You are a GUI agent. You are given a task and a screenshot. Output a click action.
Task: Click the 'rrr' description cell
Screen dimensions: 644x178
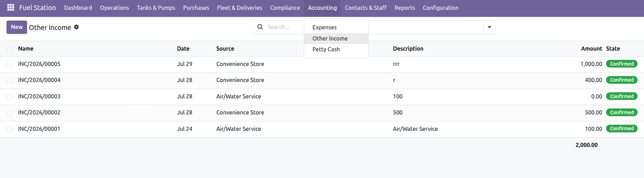pyautogui.click(x=396, y=64)
